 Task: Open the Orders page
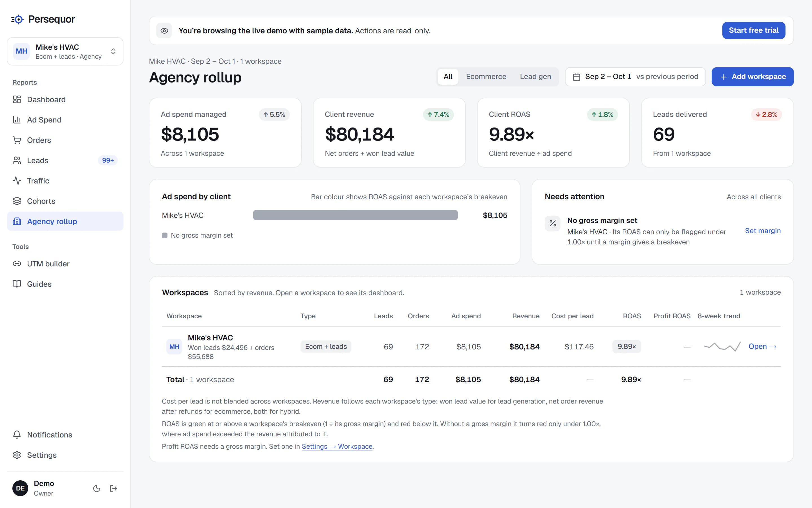(65, 140)
